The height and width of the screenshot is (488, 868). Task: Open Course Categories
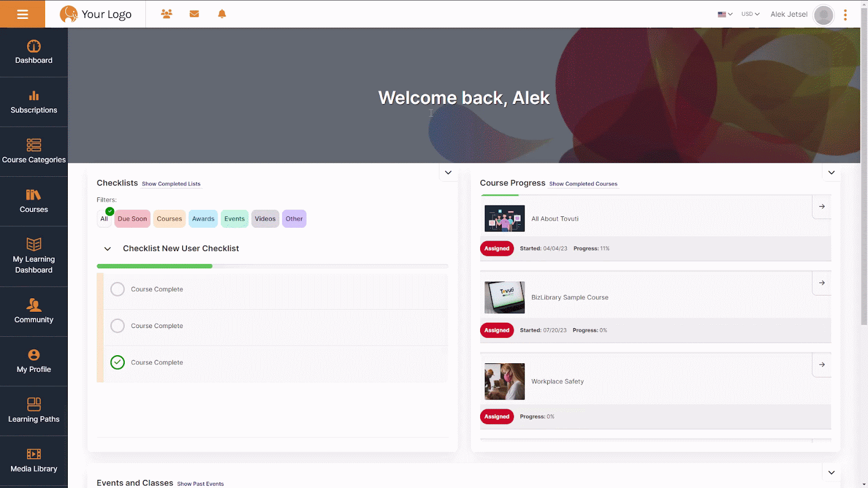point(34,151)
